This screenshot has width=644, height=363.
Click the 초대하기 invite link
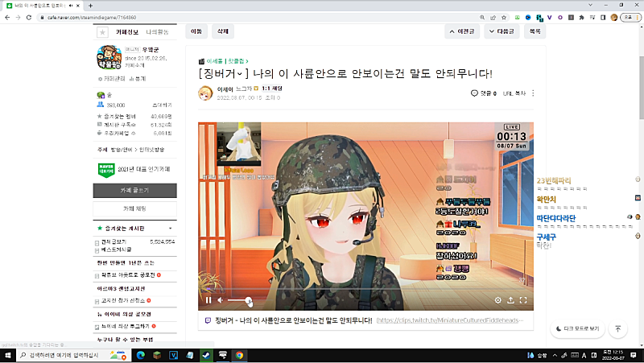[x=162, y=105]
